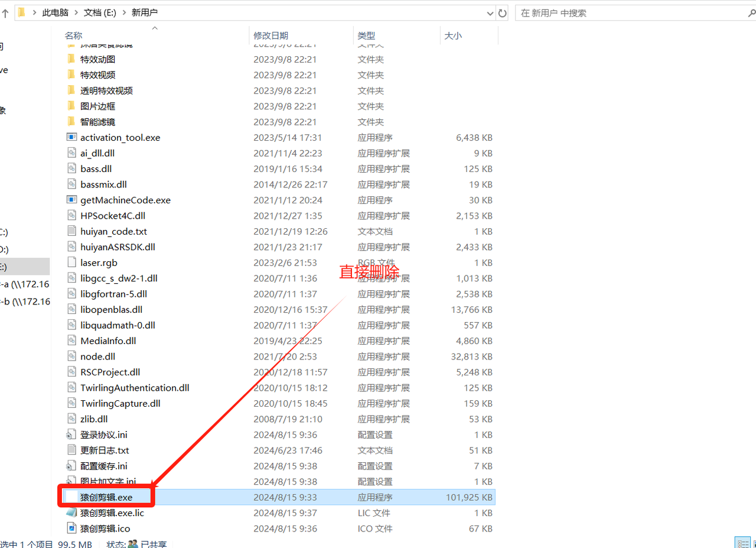Refresh the 新用户 folder view
756x548 pixels.
pyautogui.click(x=503, y=13)
